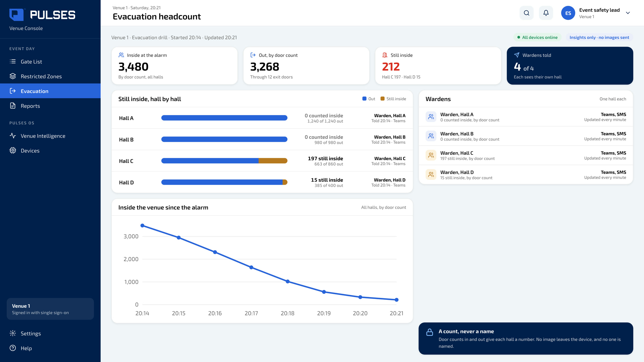Viewport: 644px width, 362px height.
Task: Click the Hall D progress bar
Action: coord(224,182)
